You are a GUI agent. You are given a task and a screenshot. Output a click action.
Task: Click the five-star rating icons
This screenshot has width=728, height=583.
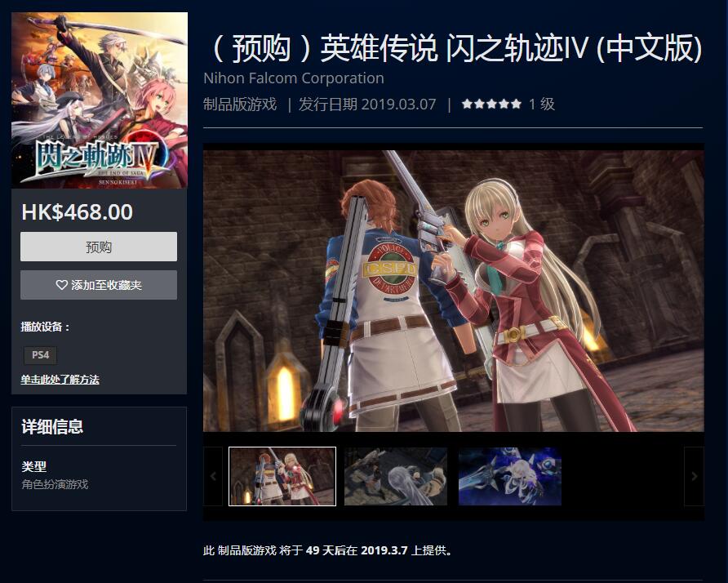point(491,104)
